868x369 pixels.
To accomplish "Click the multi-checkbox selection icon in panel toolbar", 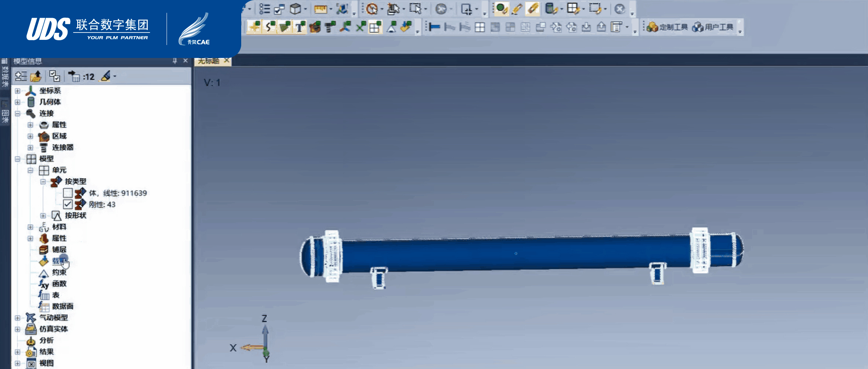I will (55, 76).
